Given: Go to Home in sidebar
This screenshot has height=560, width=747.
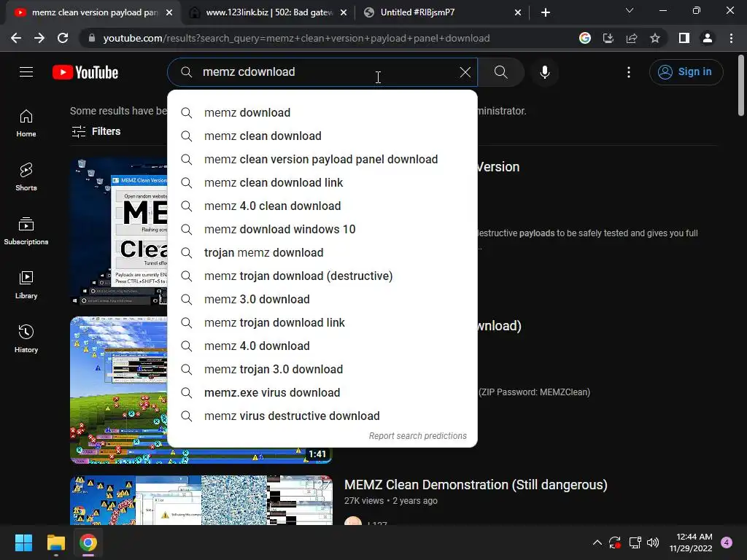Looking at the screenshot, I should (x=26, y=123).
